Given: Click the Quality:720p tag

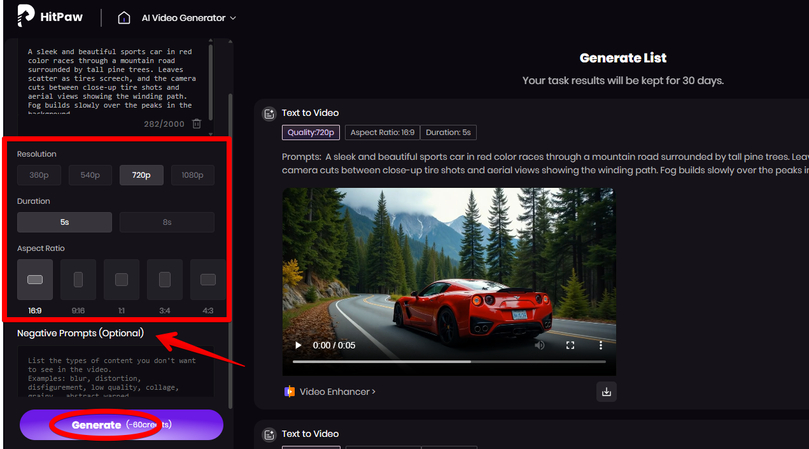Looking at the screenshot, I should [x=311, y=132].
